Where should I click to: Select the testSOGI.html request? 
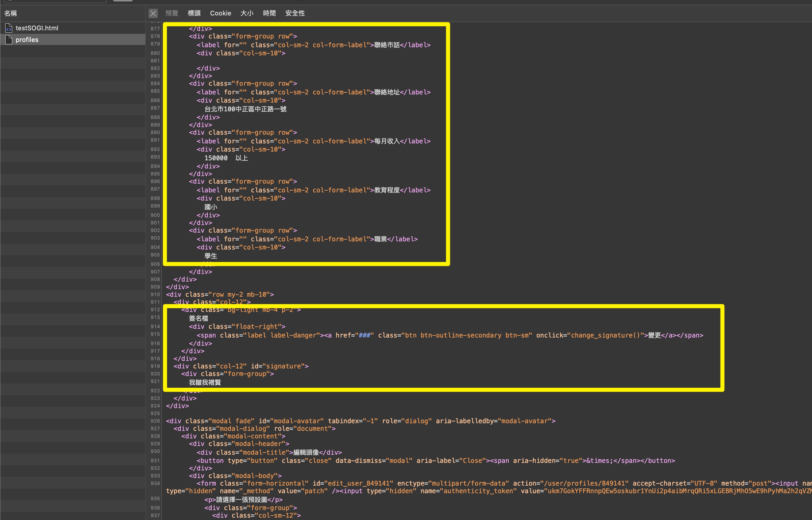[x=73, y=28]
